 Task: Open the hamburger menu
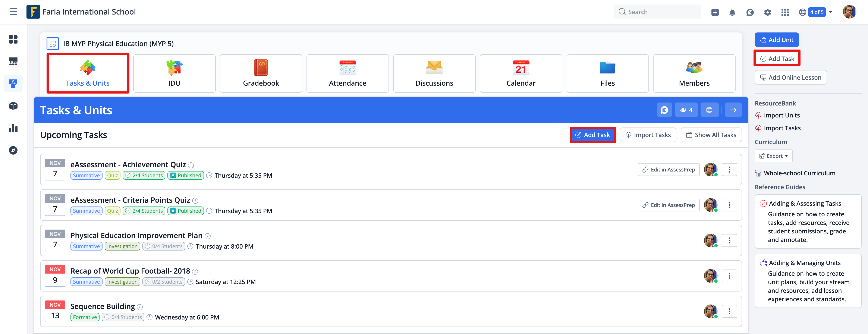[13, 12]
